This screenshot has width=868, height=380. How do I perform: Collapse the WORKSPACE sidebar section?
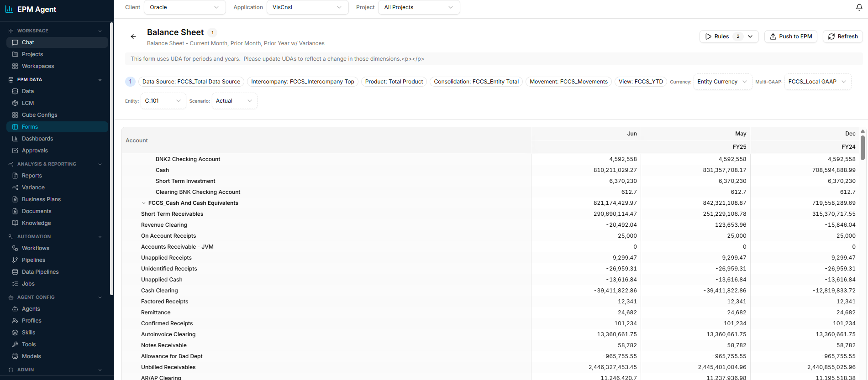[x=100, y=31]
